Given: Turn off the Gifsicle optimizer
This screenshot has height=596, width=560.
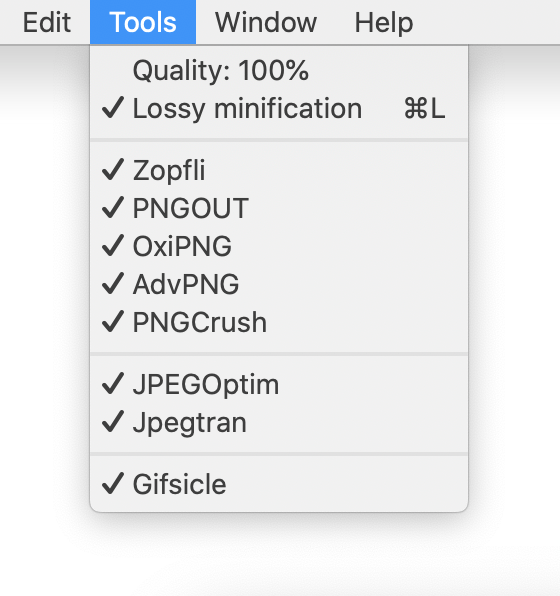Looking at the screenshot, I should coord(279,484).
